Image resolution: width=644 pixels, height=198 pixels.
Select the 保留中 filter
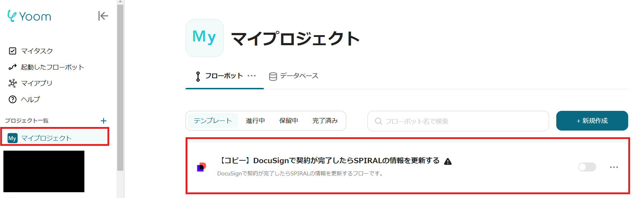(x=289, y=121)
